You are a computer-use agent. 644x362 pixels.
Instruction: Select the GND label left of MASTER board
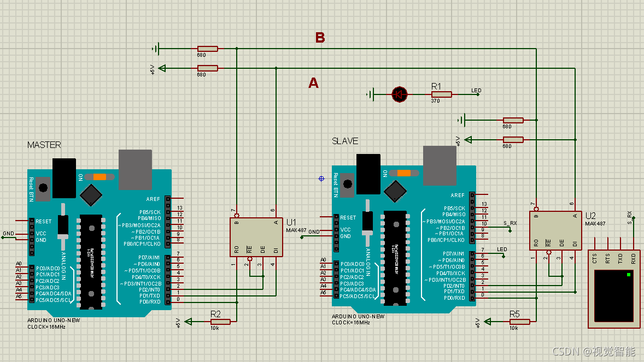point(8,233)
